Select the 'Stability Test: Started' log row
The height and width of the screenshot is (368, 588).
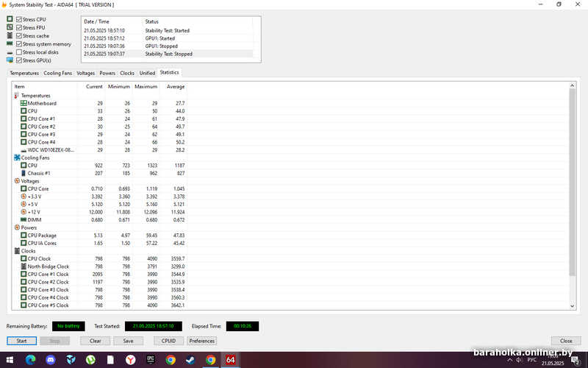(168, 30)
